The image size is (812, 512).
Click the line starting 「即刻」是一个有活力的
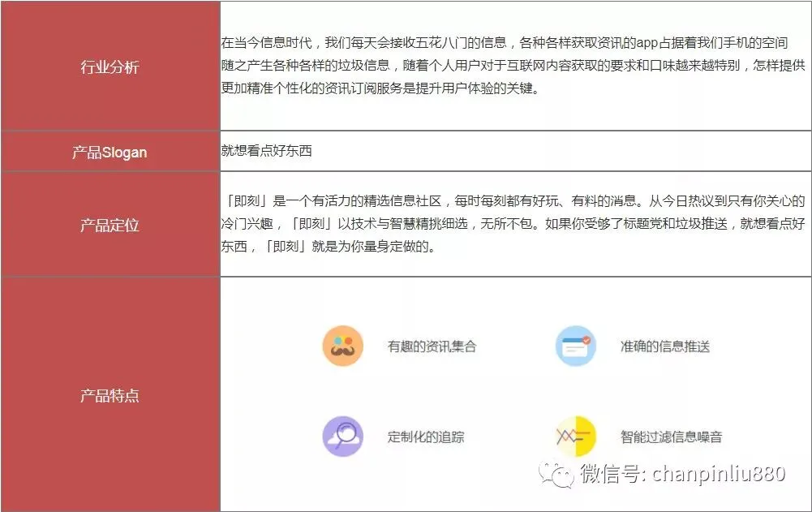(515, 201)
